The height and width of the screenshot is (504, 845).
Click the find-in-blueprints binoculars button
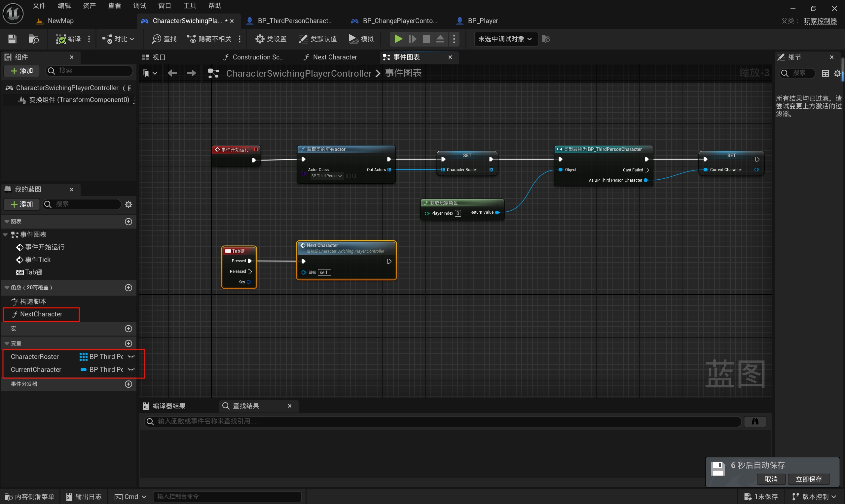(755, 421)
